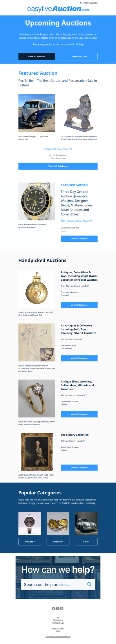Click the easyliveAuction.com logo
Image resolution: width=116 pixels, height=644 pixels.
click(58, 9)
